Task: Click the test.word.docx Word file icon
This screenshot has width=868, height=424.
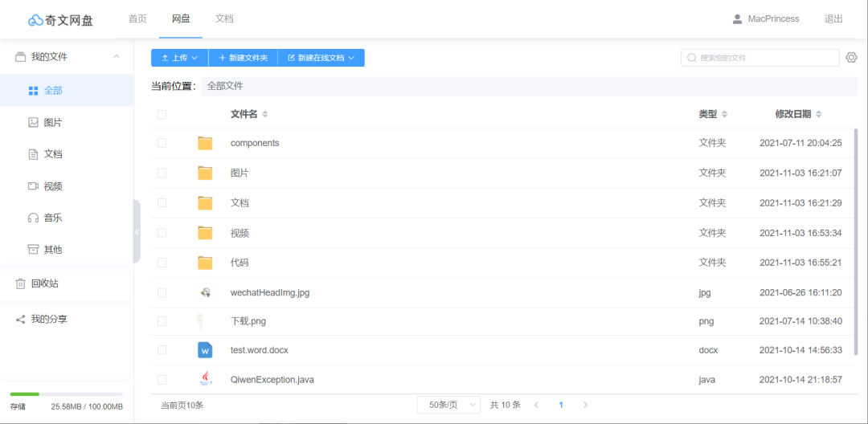Action: 205,350
